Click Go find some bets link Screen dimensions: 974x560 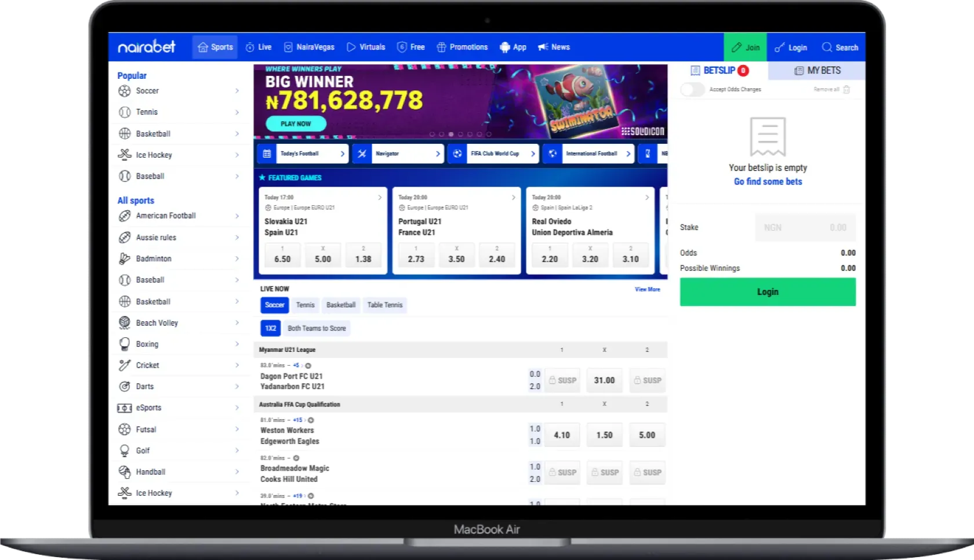click(x=768, y=181)
